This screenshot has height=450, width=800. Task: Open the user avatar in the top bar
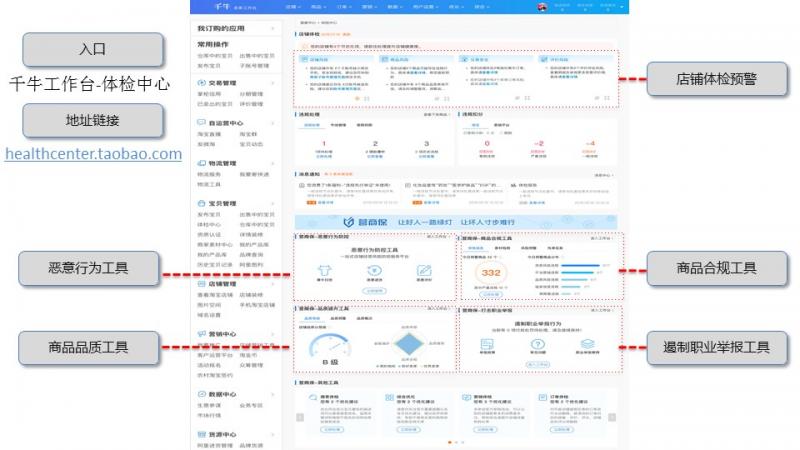coord(542,7)
